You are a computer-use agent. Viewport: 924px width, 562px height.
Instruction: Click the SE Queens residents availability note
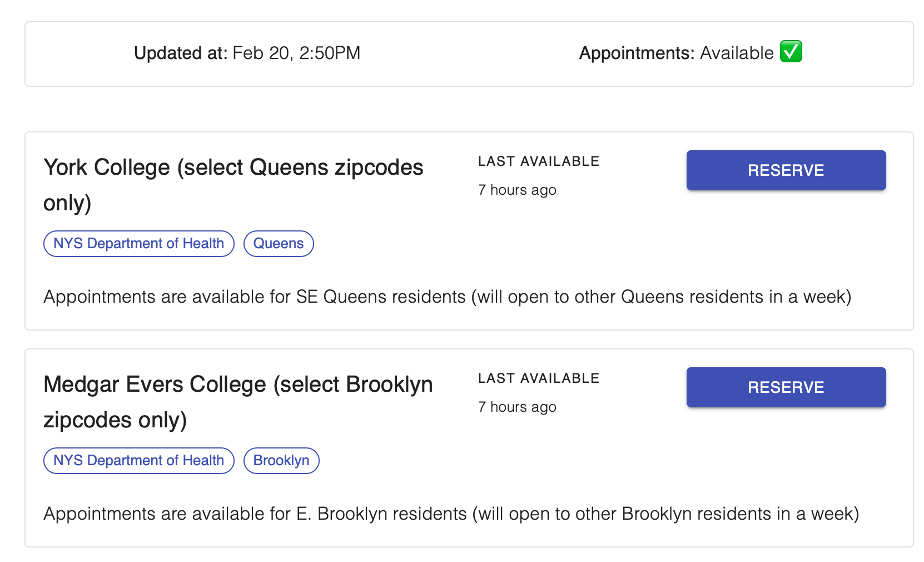[x=448, y=297]
